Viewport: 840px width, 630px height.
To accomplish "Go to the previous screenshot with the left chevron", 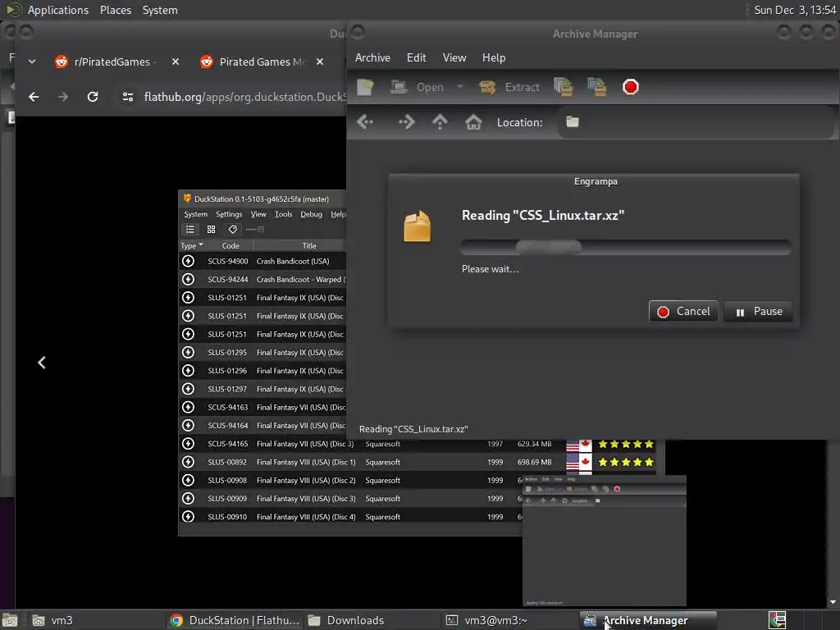I will click(41, 363).
